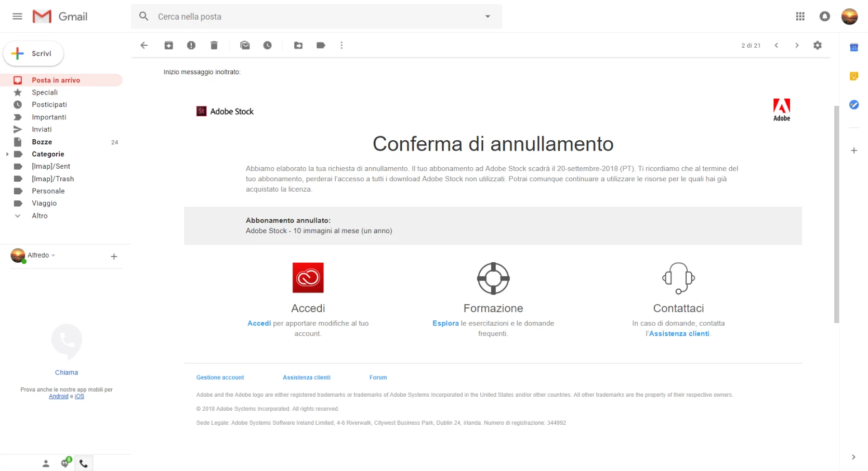
Task: Open the notifications bell icon
Action: point(825,17)
